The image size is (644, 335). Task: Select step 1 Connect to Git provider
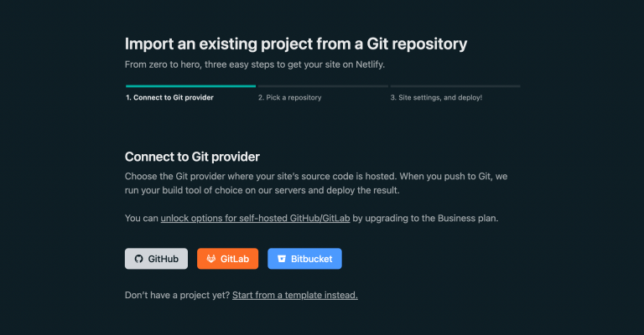tap(169, 98)
